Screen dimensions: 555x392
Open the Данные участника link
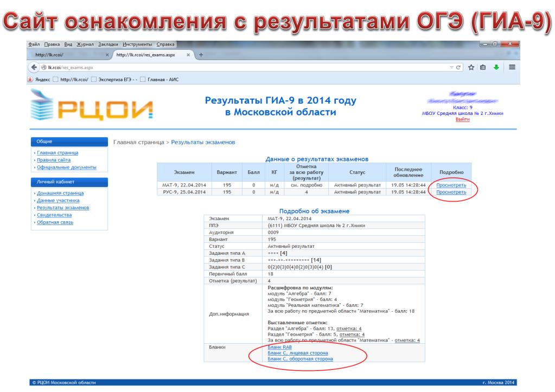click(x=58, y=201)
